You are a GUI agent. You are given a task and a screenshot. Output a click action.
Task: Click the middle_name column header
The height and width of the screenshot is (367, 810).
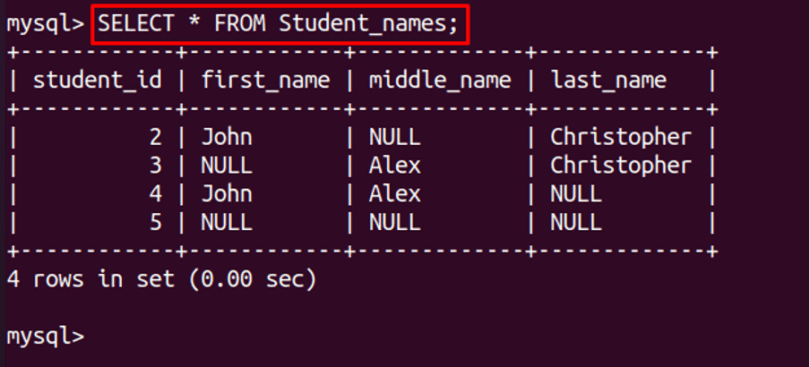pos(440,81)
